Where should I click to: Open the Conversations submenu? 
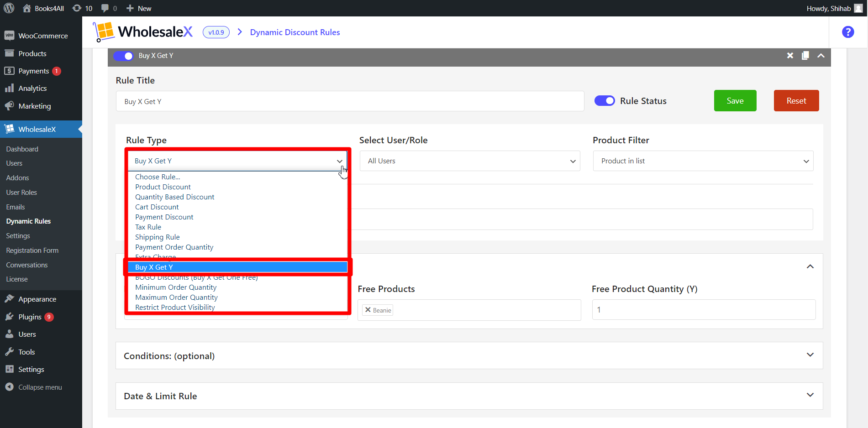pos(27,265)
